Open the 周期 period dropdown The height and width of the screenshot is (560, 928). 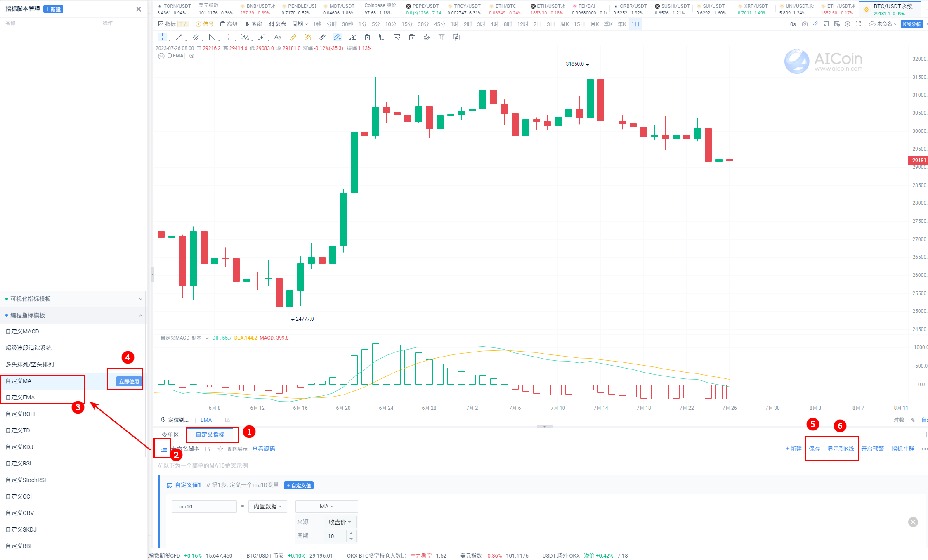coord(300,24)
